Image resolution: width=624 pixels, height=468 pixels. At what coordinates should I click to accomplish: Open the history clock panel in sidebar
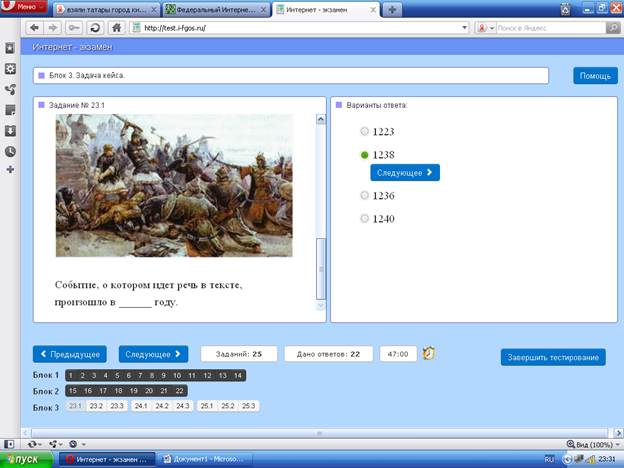click(10, 151)
